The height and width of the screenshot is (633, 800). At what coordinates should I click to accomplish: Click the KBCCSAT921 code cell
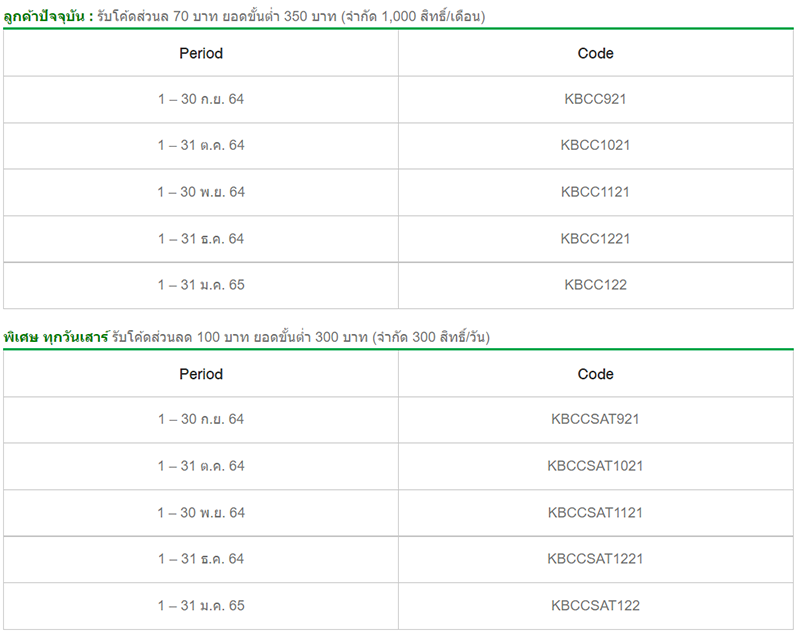tap(595, 419)
